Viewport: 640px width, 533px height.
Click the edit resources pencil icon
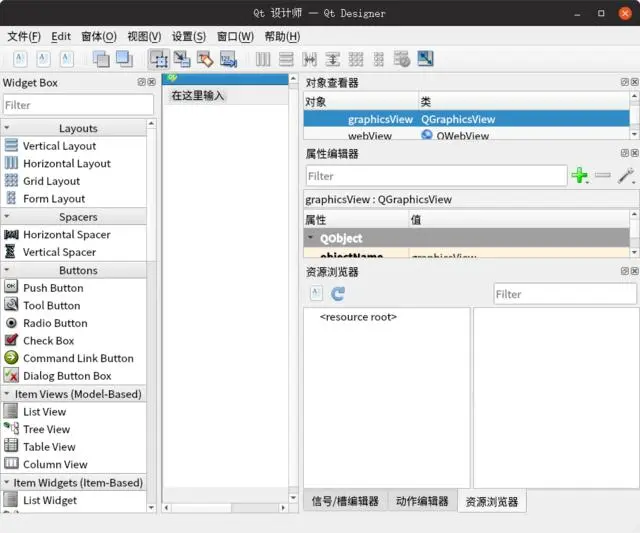click(316, 293)
